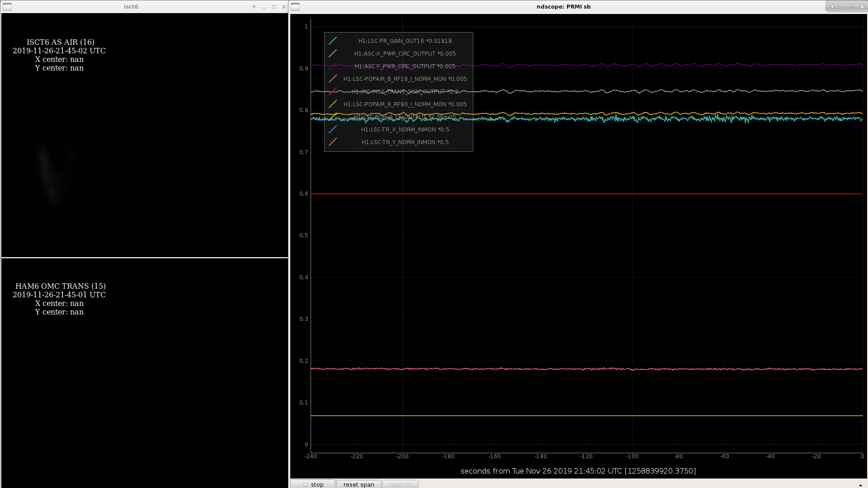This screenshot has width=868, height=488.
Task: Click the small up arrow at ndscope bottom-right corner
Action: click(860, 485)
